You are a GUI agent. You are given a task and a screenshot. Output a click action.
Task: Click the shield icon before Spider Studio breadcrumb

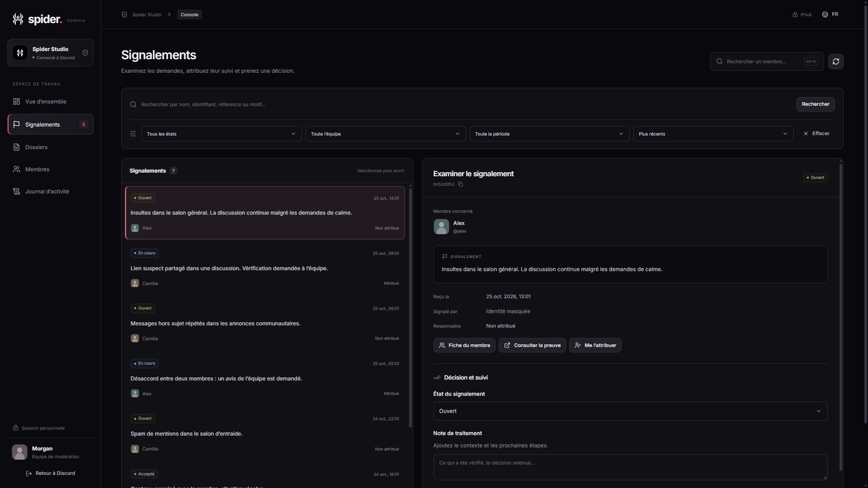coord(124,14)
